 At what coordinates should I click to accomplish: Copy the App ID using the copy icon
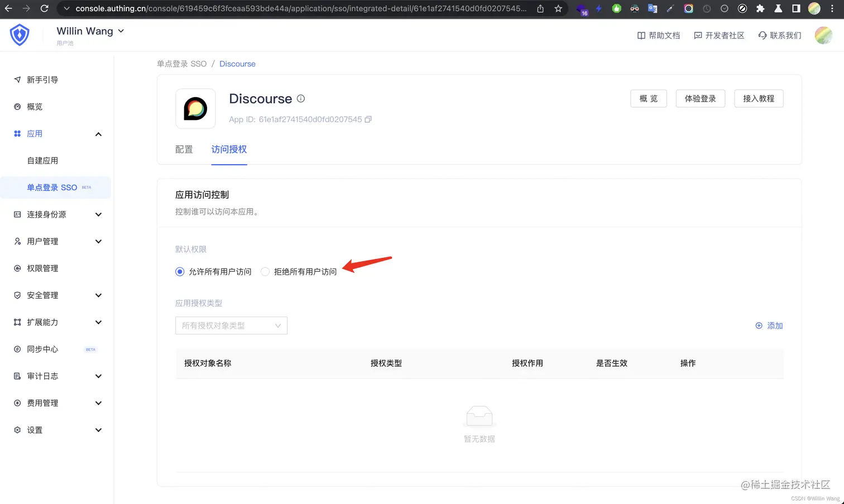point(367,119)
